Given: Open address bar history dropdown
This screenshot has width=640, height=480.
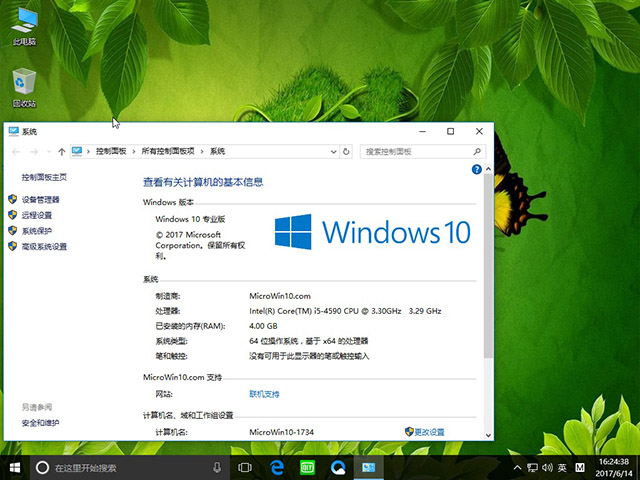Looking at the screenshot, I should click(333, 152).
